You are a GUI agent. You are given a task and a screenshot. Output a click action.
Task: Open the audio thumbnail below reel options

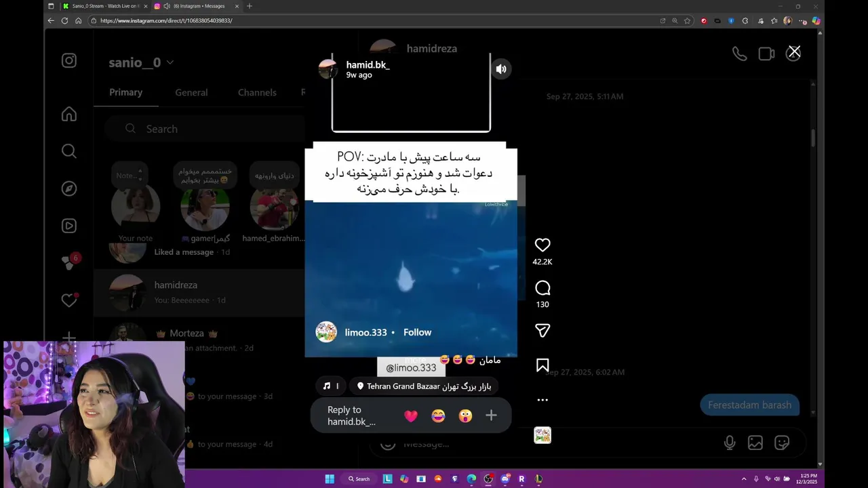click(542, 435)
